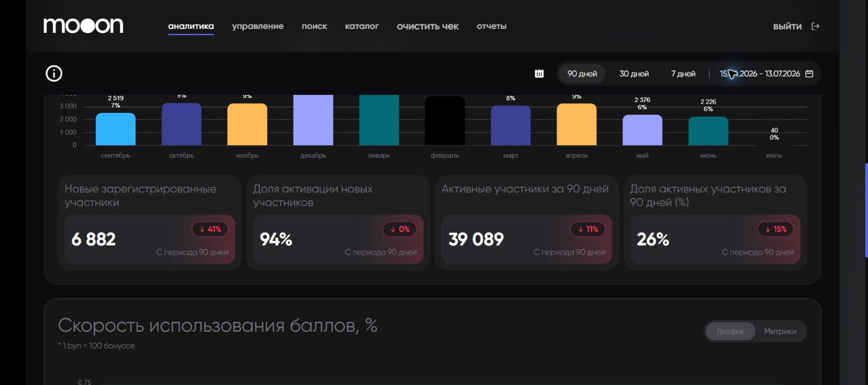Click the 1 byn = 100 бонусов note

(96, 346)
